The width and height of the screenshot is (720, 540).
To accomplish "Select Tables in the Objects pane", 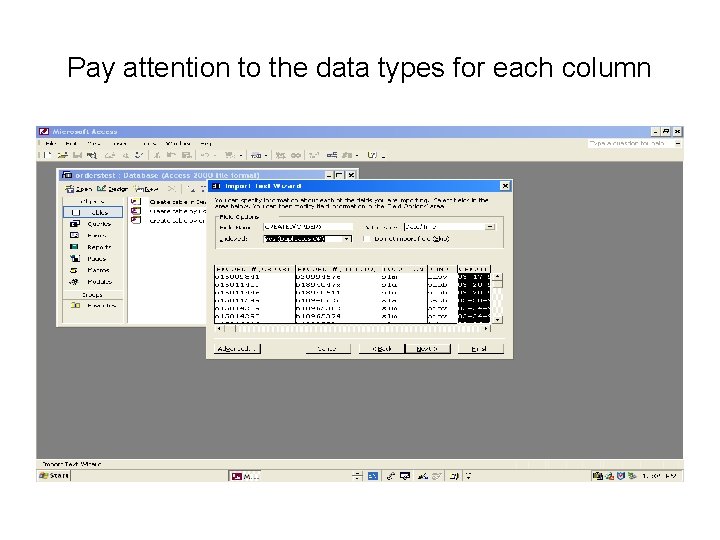I will 93,212.
